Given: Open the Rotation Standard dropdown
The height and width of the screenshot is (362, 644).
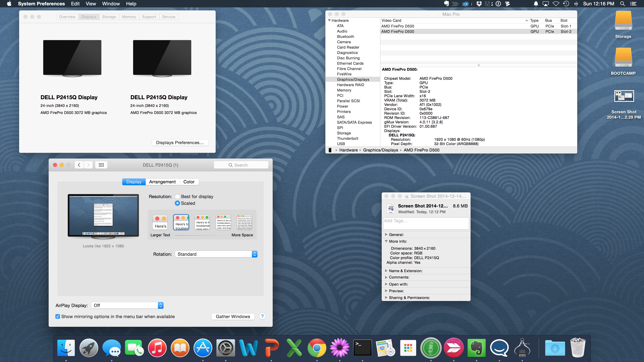Looking at the screenshot, I should pyautogui.click(x=216, y=254).
